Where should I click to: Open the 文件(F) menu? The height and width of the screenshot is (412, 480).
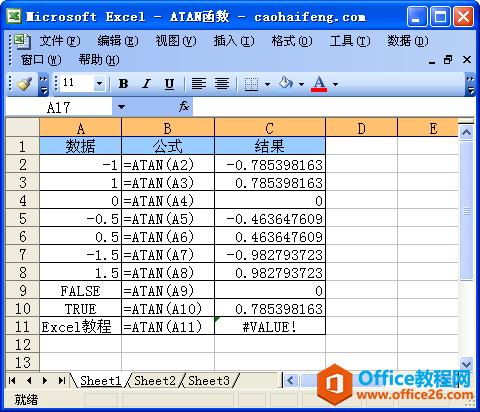tap(60, 41)
